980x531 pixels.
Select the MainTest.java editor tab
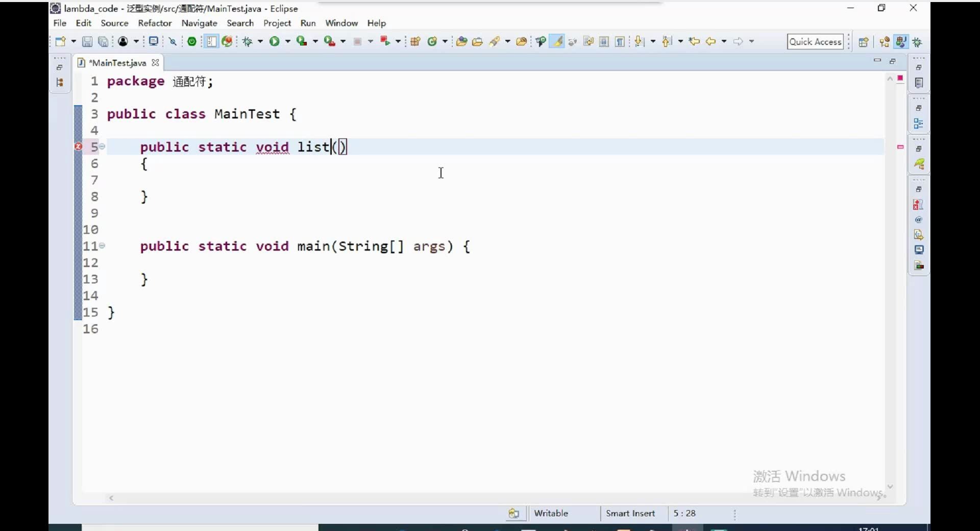pos(118,63)
